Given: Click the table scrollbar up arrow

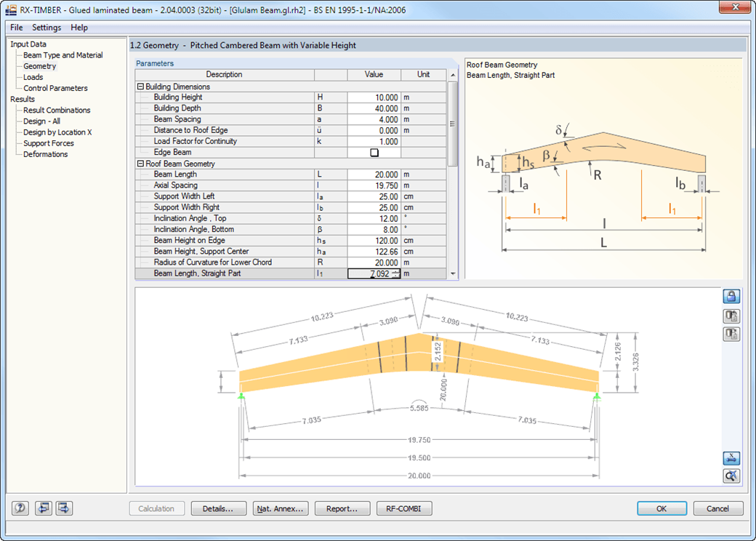Looking at the screenshot, I should pos(452,75).
